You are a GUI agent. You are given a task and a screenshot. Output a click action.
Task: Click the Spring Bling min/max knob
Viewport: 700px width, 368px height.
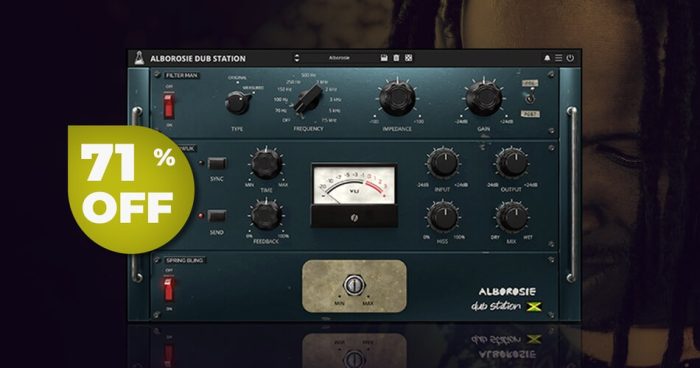[x=354, y=285]
